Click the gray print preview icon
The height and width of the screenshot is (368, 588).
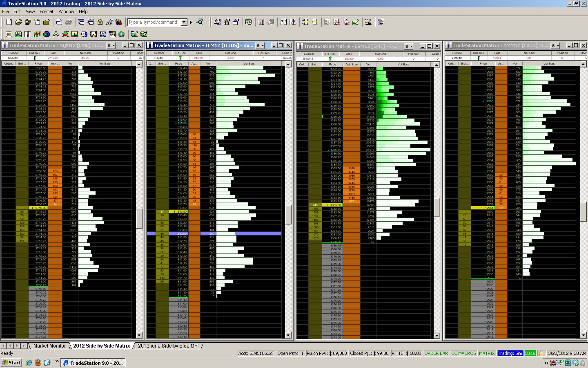point(69,22)
